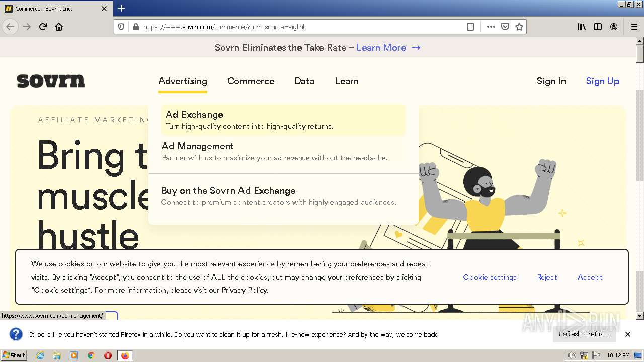
Task: Accept all cookies
Action: [x=590, y=277]
